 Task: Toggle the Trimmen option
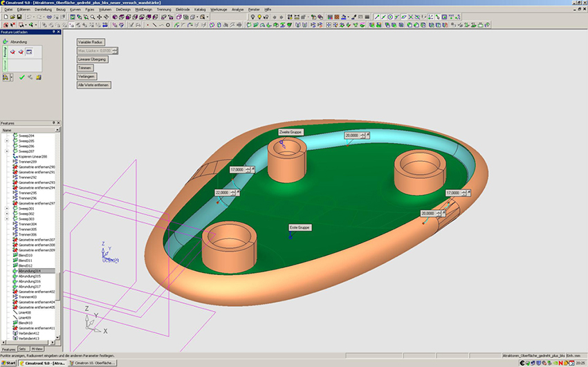click(x=84, y=68)
